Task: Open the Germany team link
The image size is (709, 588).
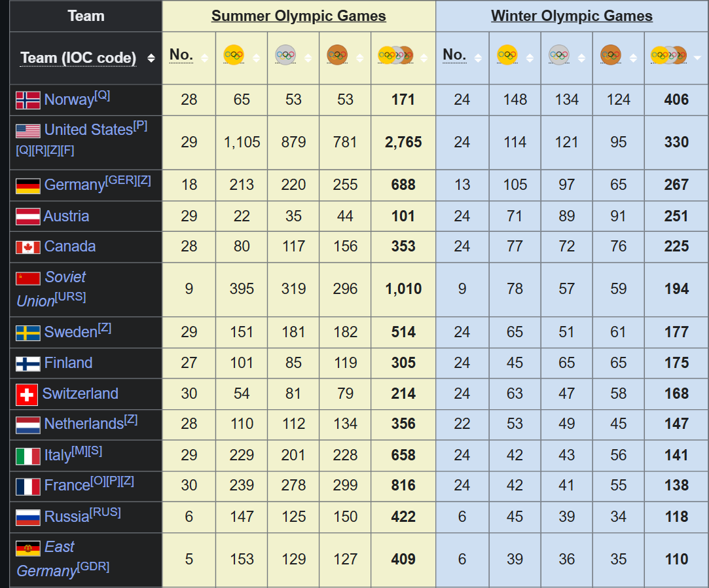Action: tap(75, 185)
